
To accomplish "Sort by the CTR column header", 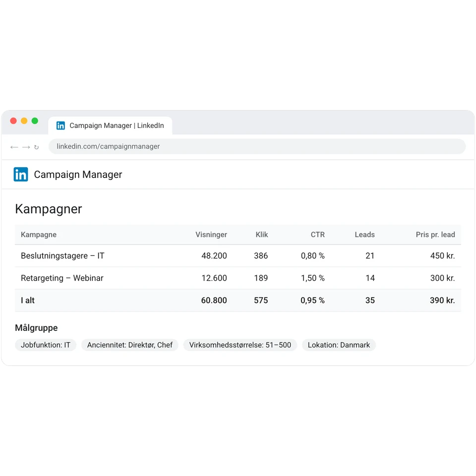I will (x=318, y=235).
